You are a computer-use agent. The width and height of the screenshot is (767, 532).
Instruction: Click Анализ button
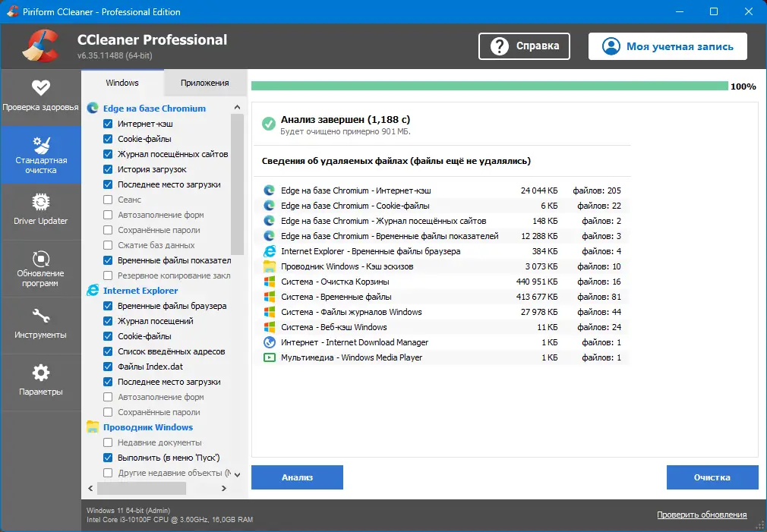[297, 477]
